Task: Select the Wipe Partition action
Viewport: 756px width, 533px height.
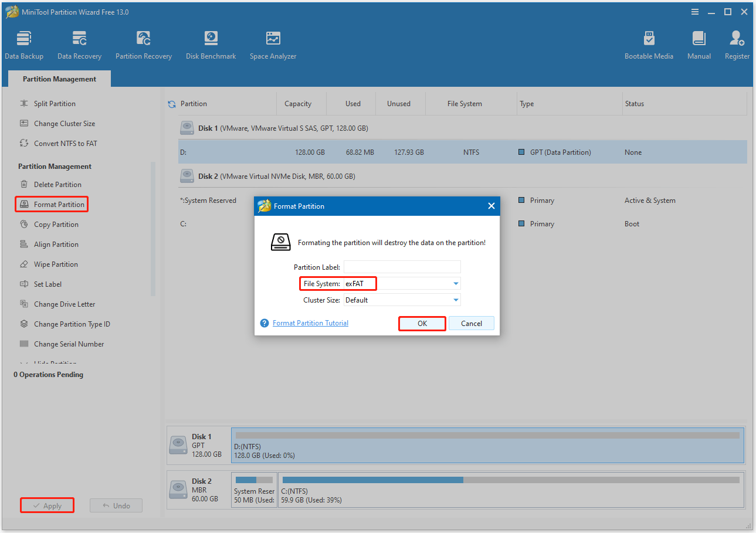Action: coord(57,264)
